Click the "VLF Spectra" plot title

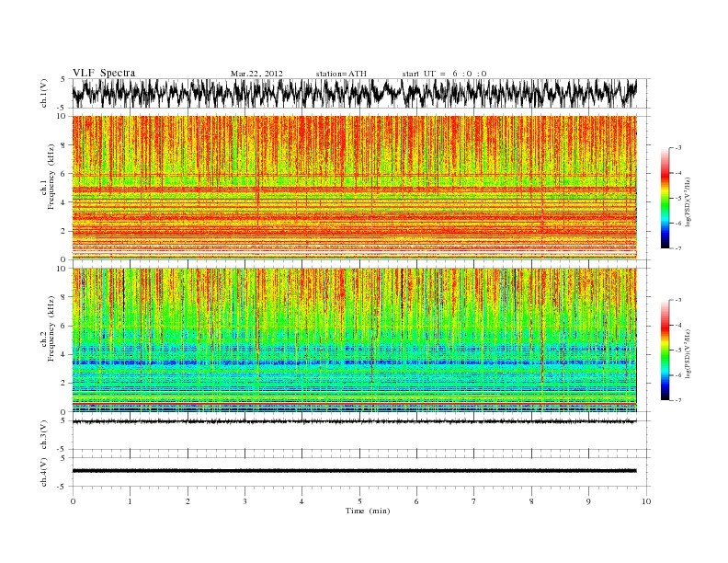coord(104,73)
